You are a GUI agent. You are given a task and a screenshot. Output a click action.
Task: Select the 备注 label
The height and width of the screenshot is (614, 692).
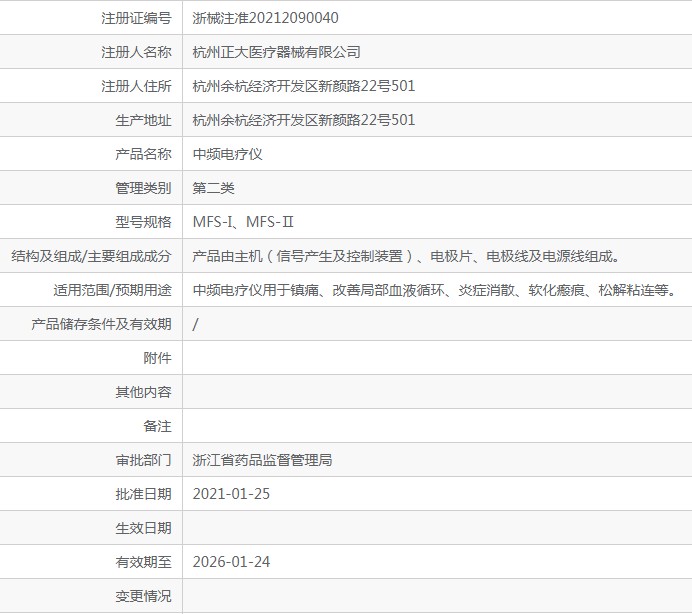point(158,426)
